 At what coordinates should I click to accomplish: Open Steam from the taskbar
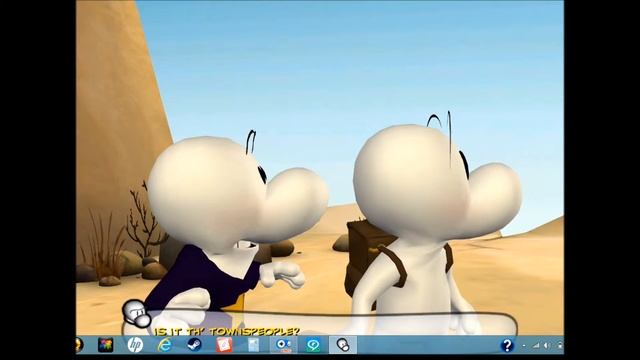[194, 345]
